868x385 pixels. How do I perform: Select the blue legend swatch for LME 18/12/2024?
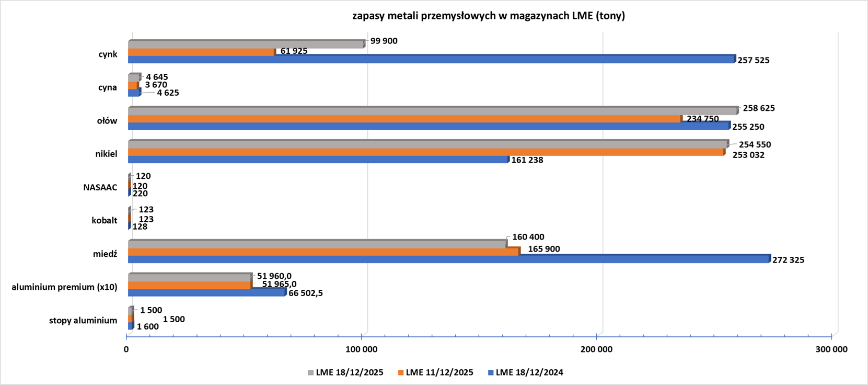click(x=491, y=373)
